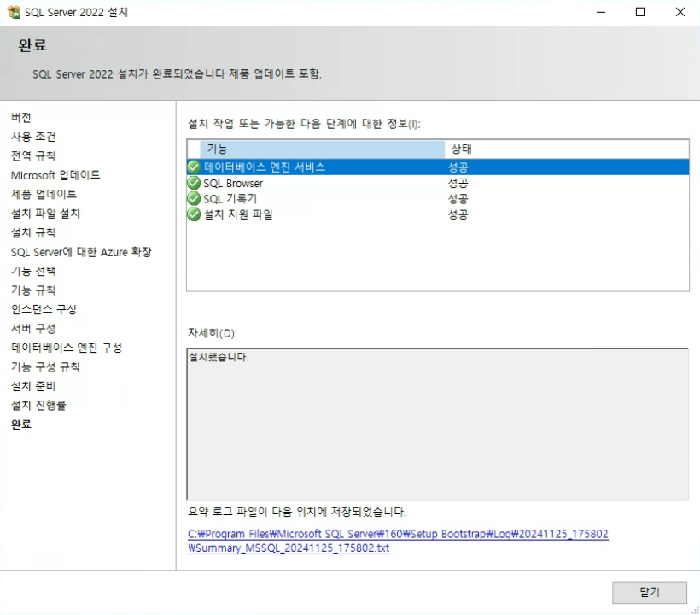Click the Microsoft 업데이트 step
700x615 pixels.
(x=55, y=175)
